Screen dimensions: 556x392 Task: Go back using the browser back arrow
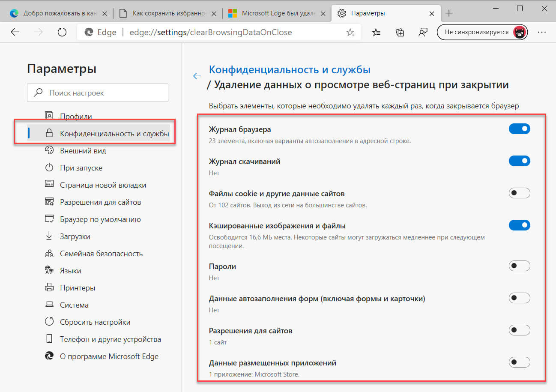point(15,32)
